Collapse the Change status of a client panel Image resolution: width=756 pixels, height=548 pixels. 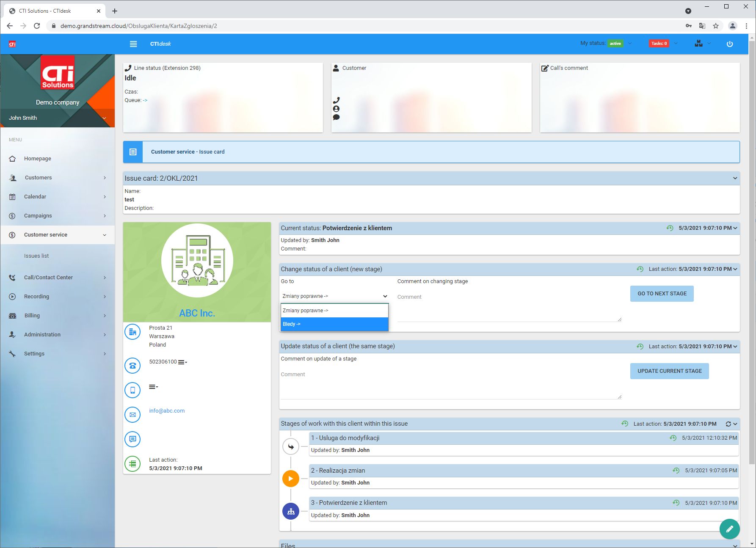(735, 269)
